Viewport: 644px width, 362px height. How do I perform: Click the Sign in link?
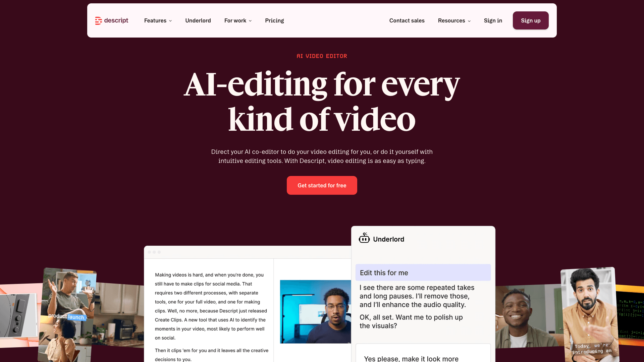[x=493, y=20]
